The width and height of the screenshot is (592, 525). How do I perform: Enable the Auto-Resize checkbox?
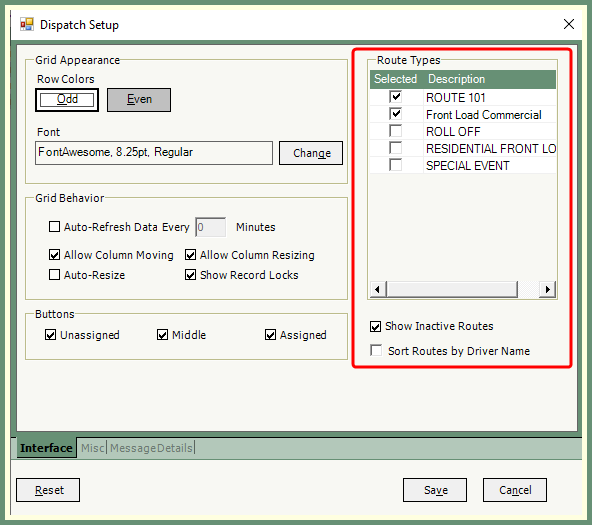pyautogui.click(x=54, y=275)
